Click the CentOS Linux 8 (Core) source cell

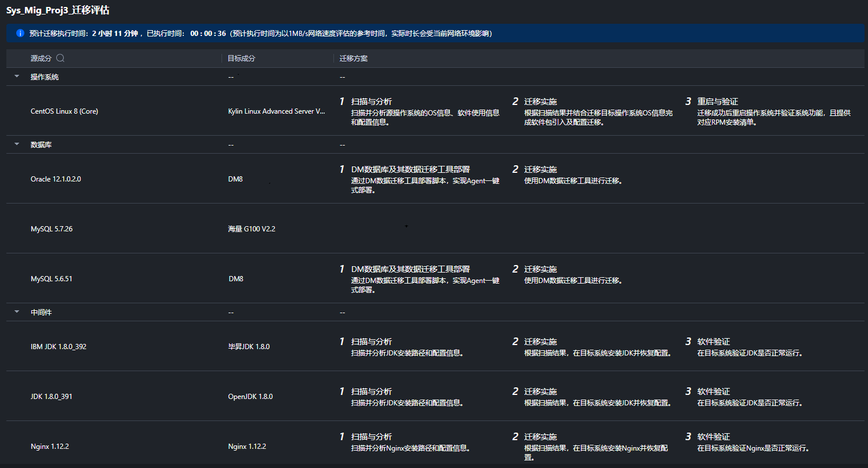pos(64,111)
